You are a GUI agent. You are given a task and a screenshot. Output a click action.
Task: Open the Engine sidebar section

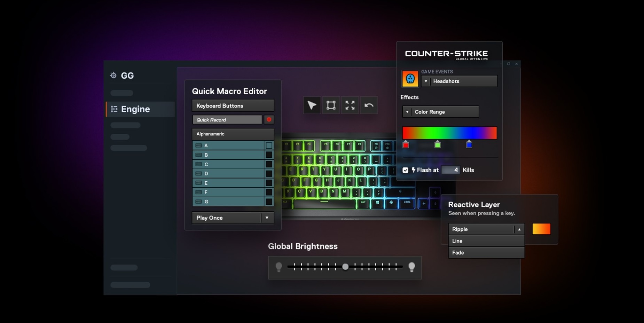click(141, 109)
